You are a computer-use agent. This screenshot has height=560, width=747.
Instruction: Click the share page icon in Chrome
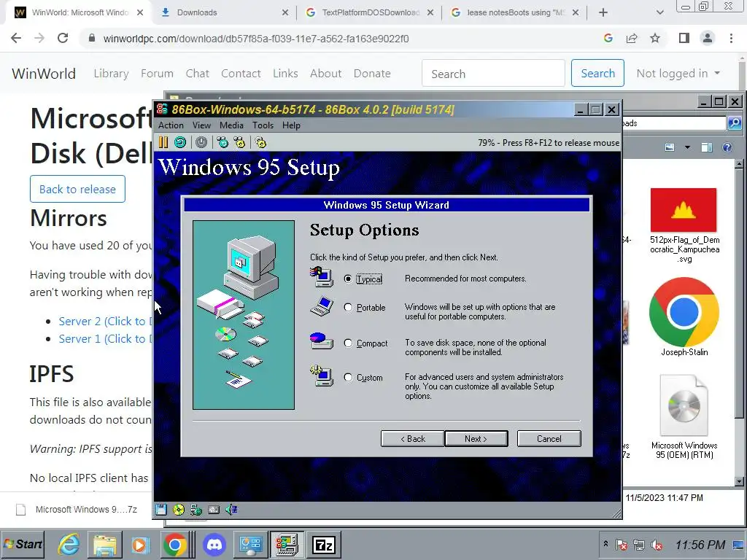632,39
